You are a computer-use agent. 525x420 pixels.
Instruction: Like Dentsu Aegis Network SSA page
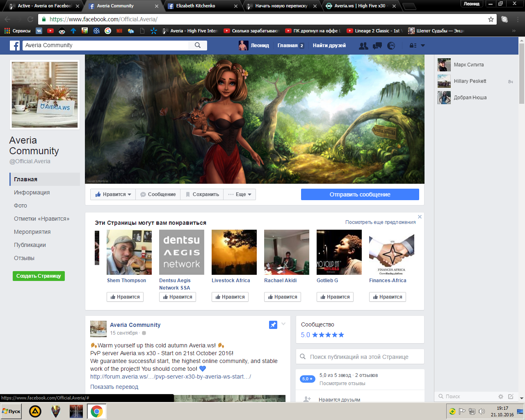point(178,297)
